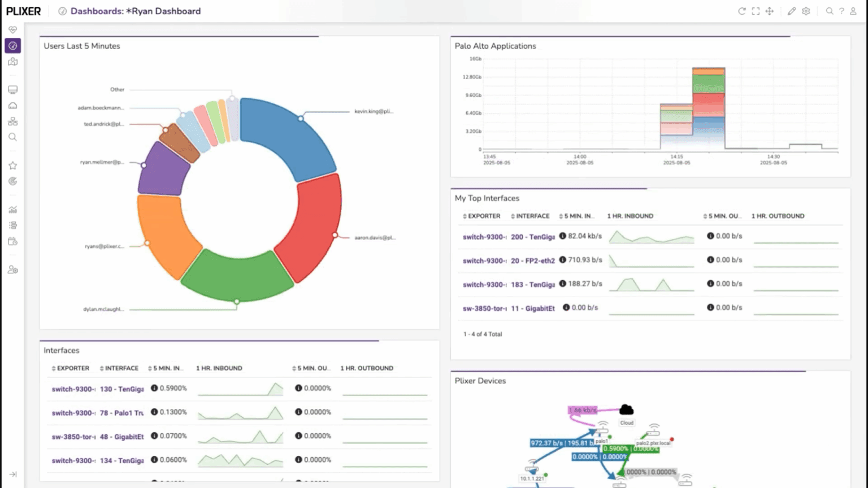The height and width of the screenshot is (488, 868).
Task: Edit the dashboard using the pencil icon
Action: click(x=791, y=11)
